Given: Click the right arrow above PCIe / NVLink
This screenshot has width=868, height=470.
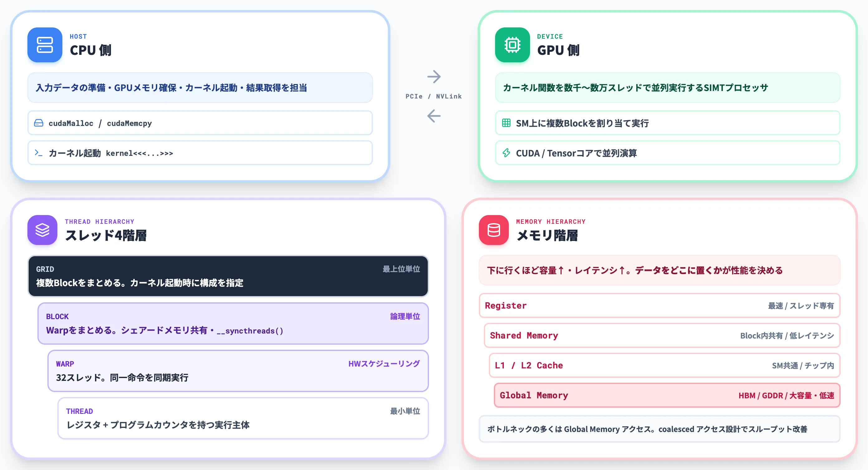Looking at the screenshot, I should click(434, 77).
